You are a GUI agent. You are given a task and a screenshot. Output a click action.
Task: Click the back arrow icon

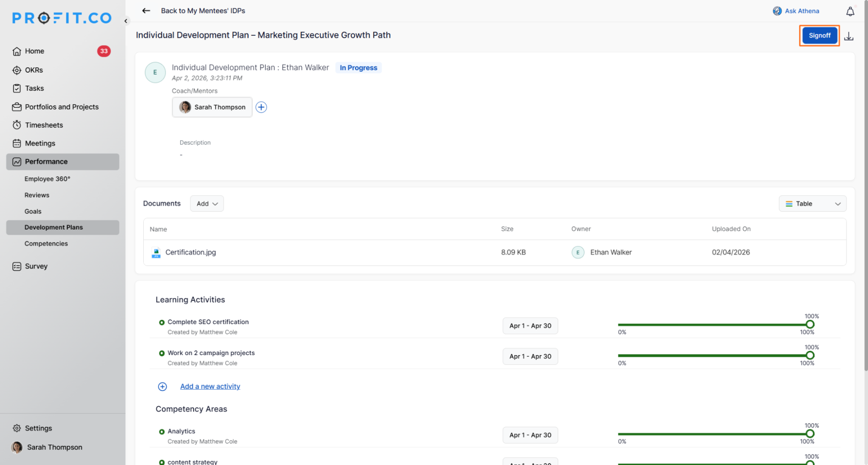coord(146,10)
